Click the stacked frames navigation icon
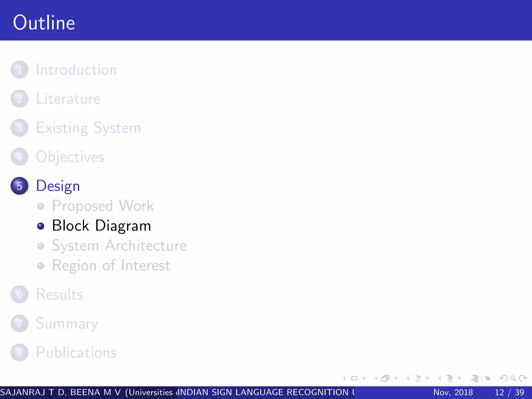Image resolution: width=532 pixels, height=399 pixels. click(x=385, y=378)
